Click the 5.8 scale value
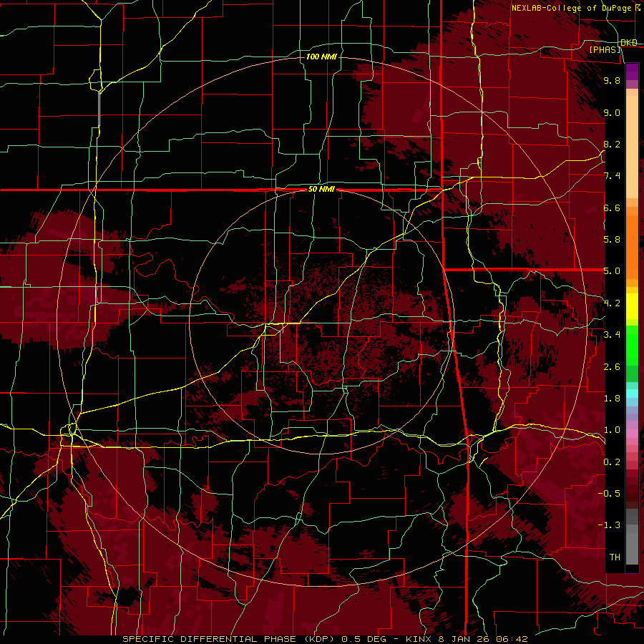 [612, 240]
